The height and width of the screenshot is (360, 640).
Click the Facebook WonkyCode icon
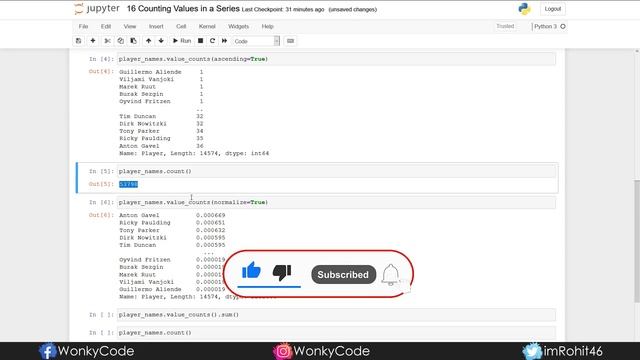coord(47,351)
